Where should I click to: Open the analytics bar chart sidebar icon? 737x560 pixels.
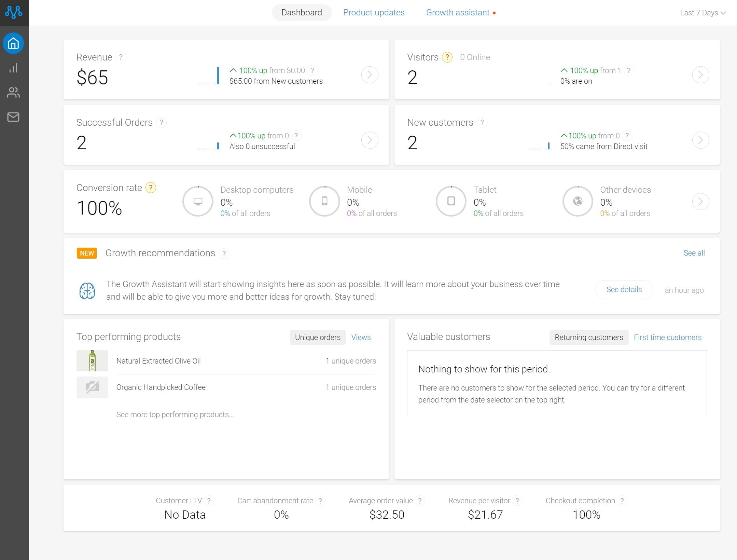[x=13, y=68]
